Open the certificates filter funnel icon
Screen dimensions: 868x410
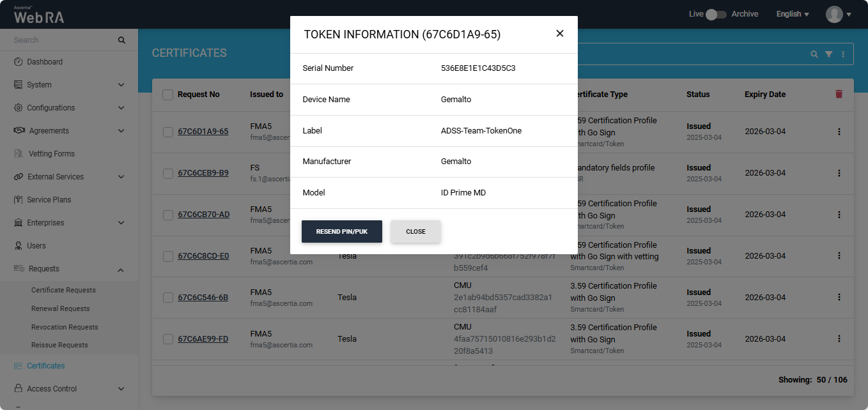tap(828, 54)
